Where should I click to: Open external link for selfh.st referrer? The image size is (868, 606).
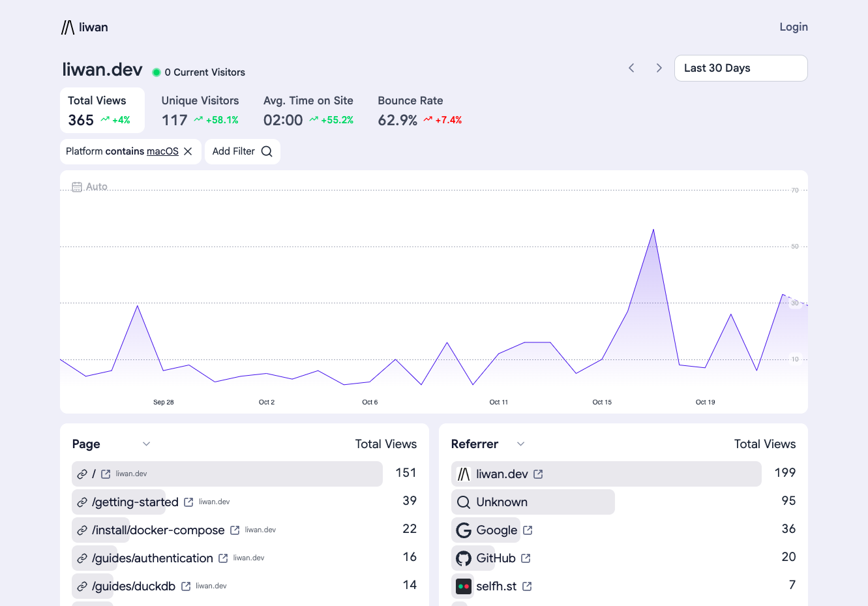527,586
